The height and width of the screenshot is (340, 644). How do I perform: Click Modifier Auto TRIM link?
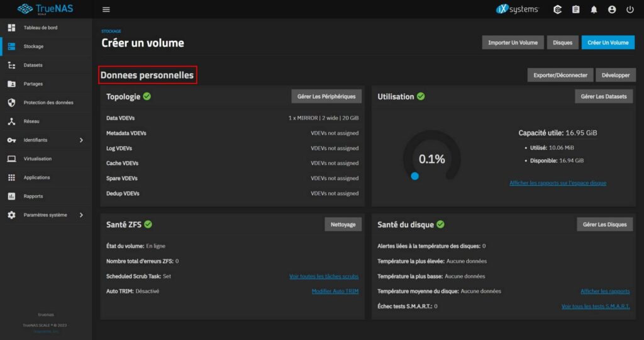335,291
